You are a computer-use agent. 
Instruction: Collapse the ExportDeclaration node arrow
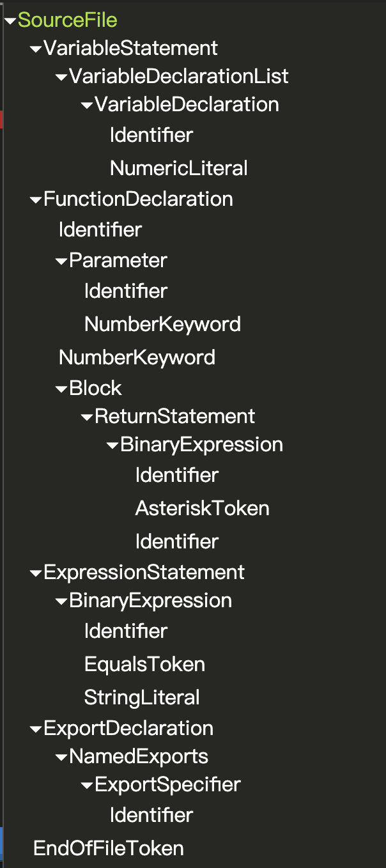tap(36, 729)
